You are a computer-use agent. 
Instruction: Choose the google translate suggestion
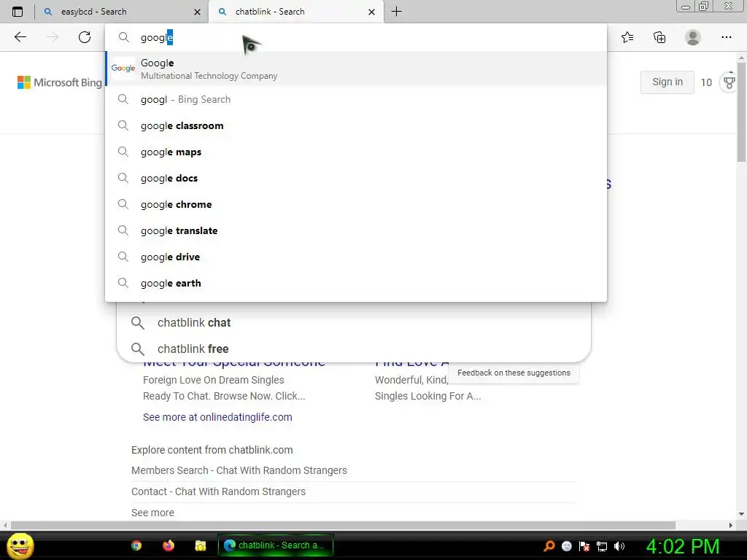tap(356, 230)
